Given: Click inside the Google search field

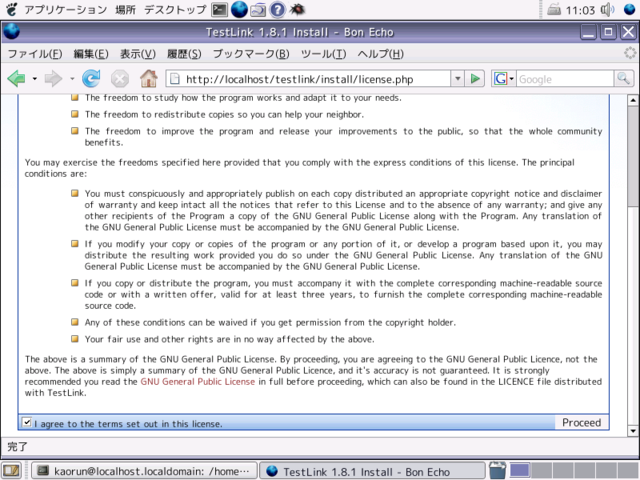Looking at the screenshot, I should (565, 79).
